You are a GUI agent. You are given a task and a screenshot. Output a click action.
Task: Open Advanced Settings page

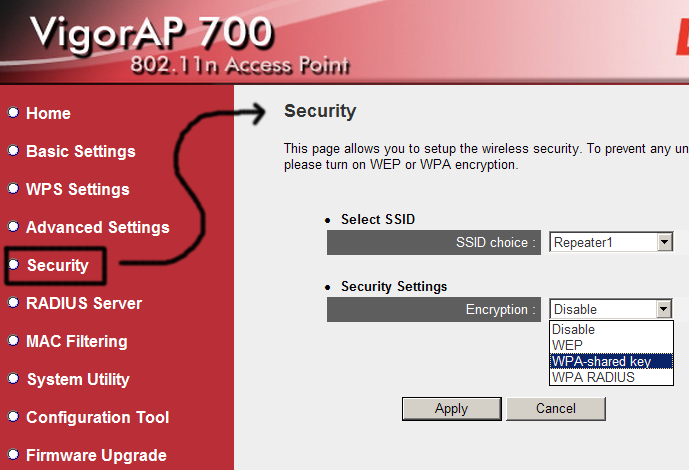click(98, 227)
